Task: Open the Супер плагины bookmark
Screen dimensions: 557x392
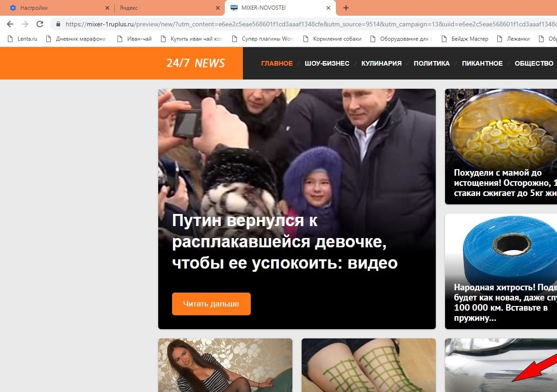Action: coord(263,39)
